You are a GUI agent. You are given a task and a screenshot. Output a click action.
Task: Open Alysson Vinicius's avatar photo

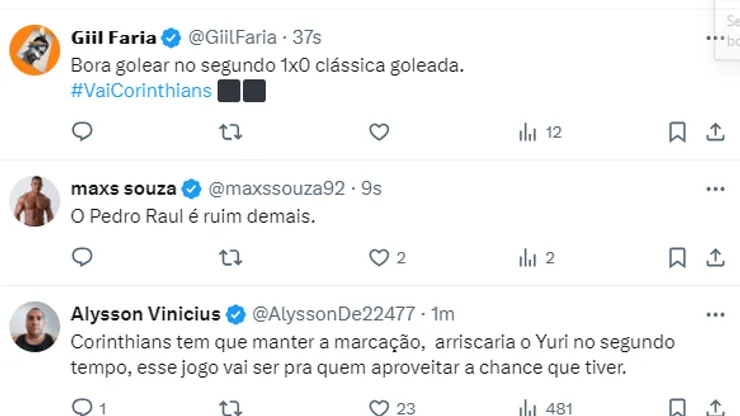(x=35, y=326)
